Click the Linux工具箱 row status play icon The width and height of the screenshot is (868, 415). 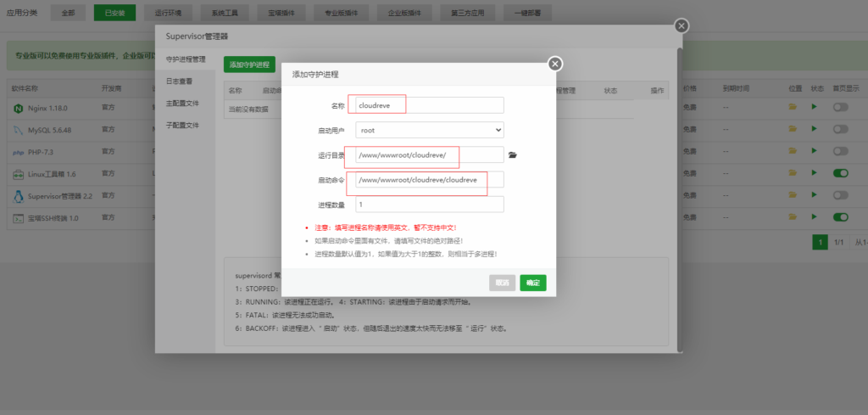(x=814, y=173)
